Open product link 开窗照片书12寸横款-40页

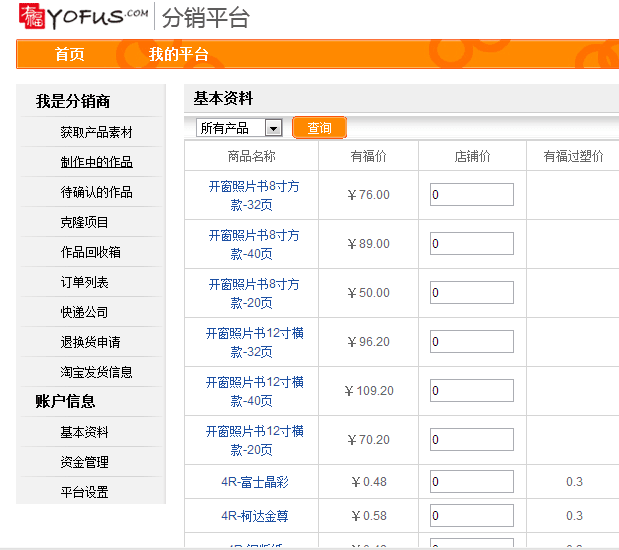tap(253, 391)
